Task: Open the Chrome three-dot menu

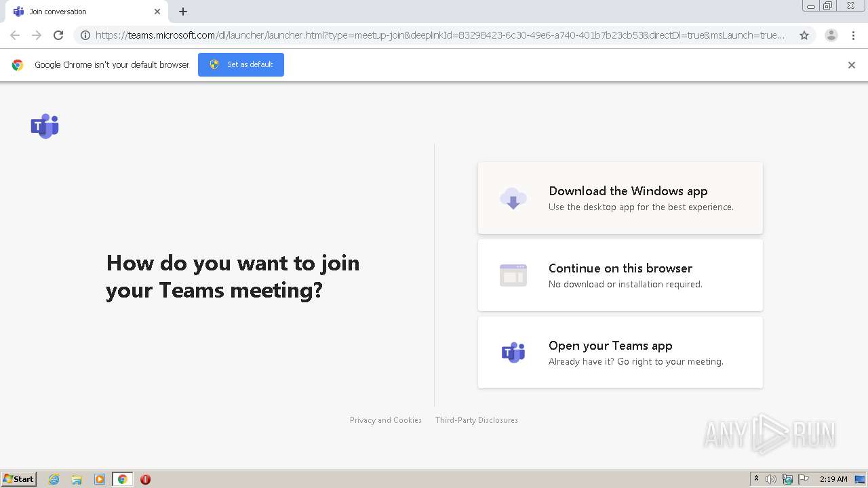Action: click(854, 35)
